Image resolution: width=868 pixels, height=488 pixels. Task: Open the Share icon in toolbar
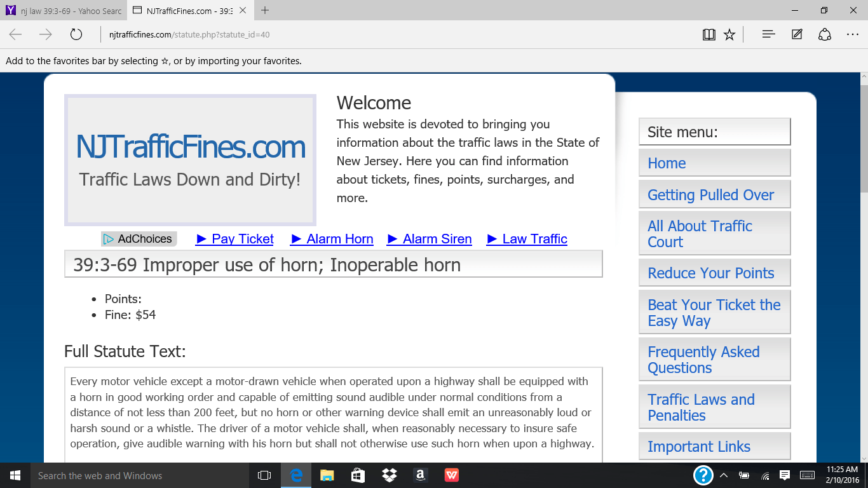[x=825, y=34]
